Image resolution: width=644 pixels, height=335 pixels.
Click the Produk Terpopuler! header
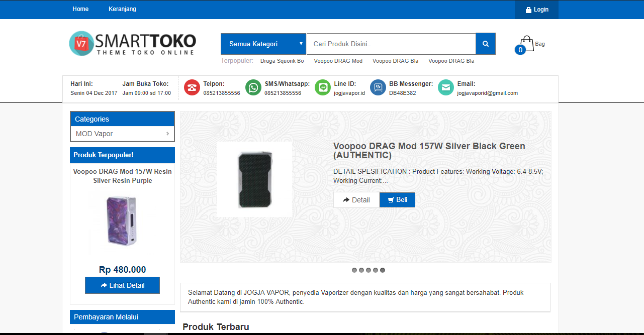tap(122, 155)
